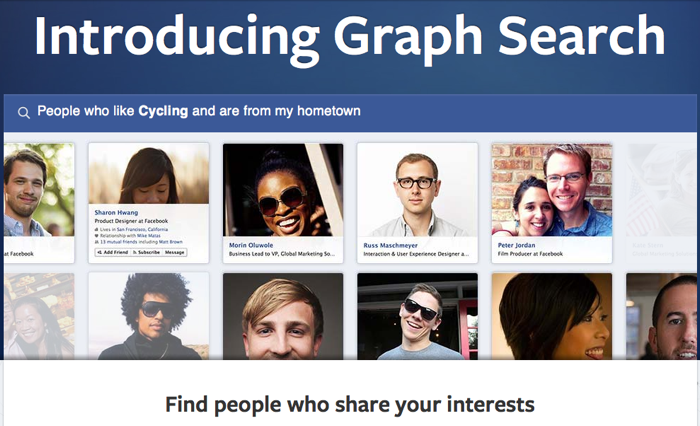
Task: Click the bolded Cycling keyword in search bar
Action: coord(163,111)
